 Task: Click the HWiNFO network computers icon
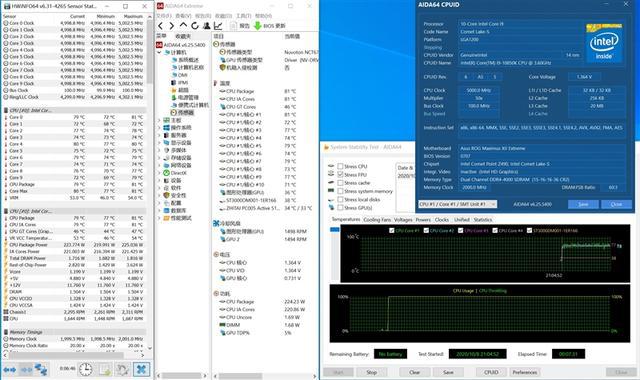pyautogui.click(x=41, y=369)
